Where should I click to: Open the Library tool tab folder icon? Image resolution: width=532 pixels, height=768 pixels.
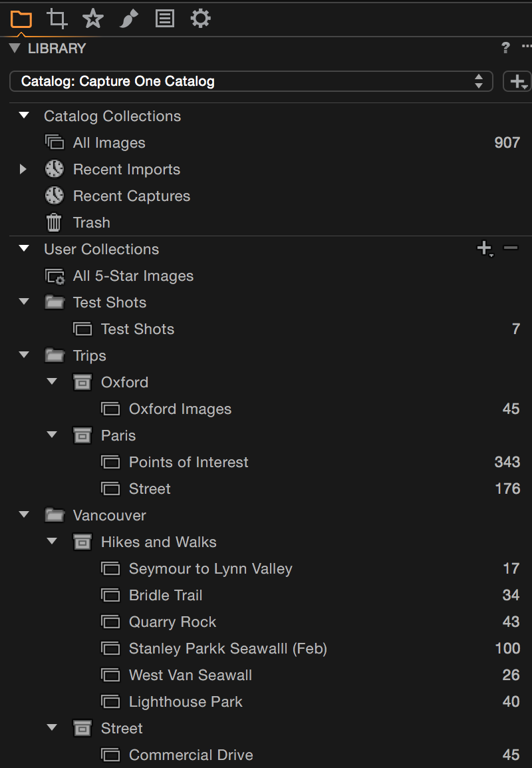point(21,19)
